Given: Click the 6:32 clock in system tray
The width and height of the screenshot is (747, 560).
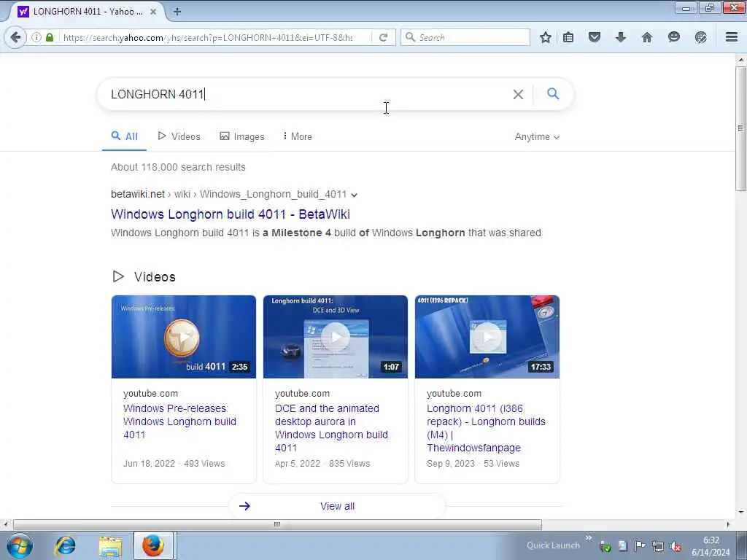Looking at the screenshot, I should 711,540.
